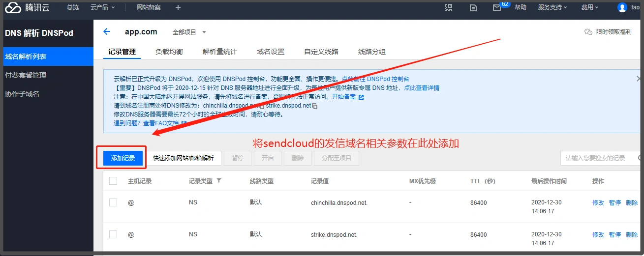Click the 删除 toolbar button
Image resolution: width=644 pixels, height=256 pixels.
tap(298, 158)
